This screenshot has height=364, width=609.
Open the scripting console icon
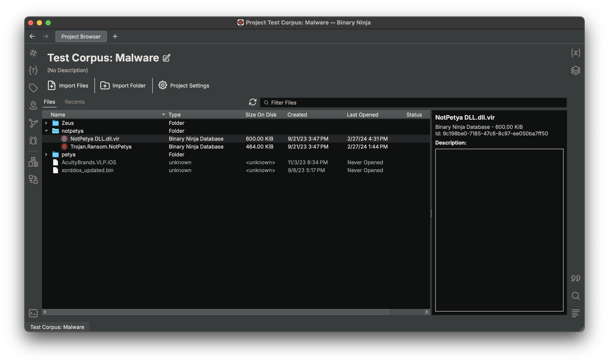click(x=33, y=313)
